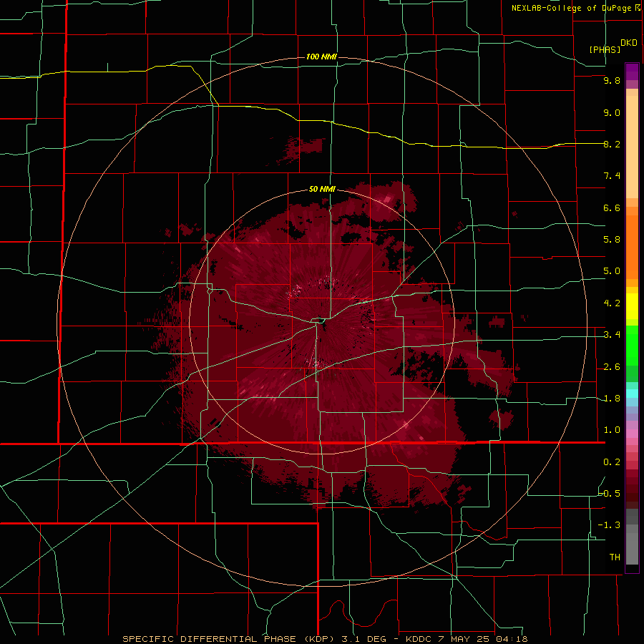Screen dimensions: 644x644
Task: Pick the bright green color bar segment
Action: [x=632, y=346]
